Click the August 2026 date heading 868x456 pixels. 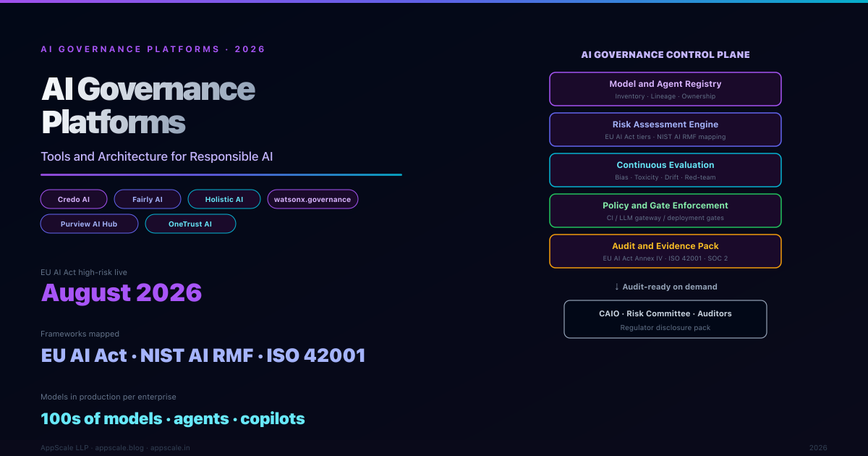(x=122, y=292)
